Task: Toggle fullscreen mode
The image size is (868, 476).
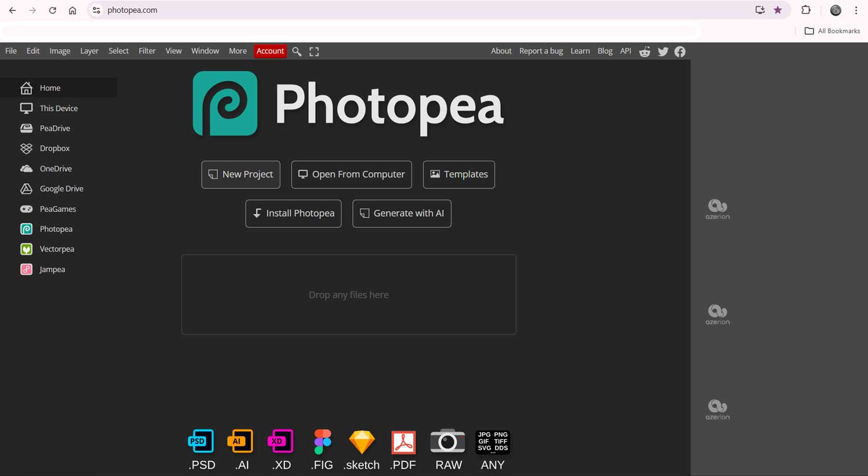Action: click(313, 51)
